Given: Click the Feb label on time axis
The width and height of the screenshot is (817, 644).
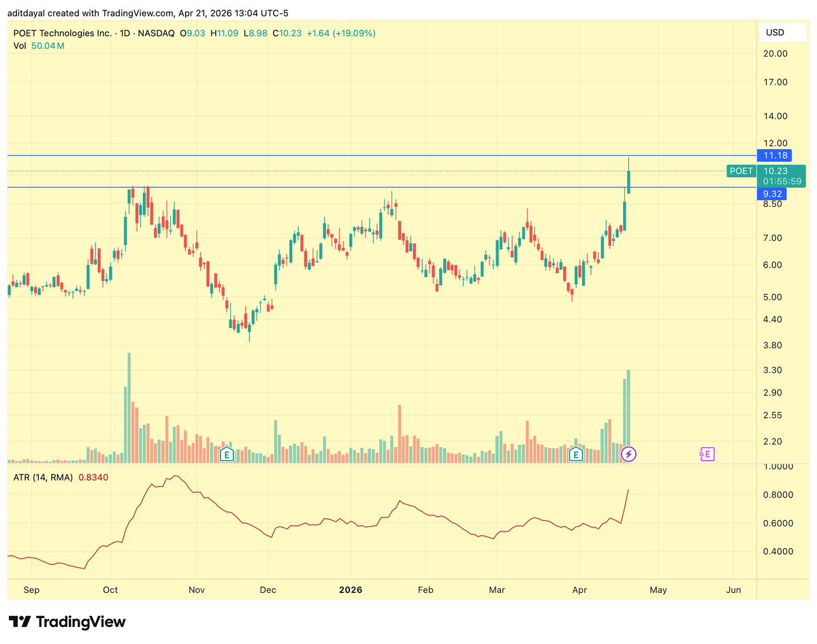Looking at the screenshot, I should point(426,590).
